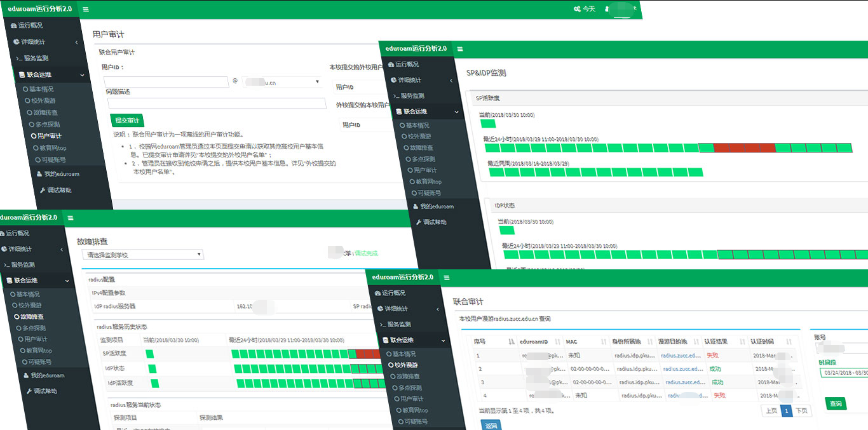Image resolution: width=868 pixels, height=430 pixels.
Task: Open the 时间段 date range field
Action: tap(844, 373)
